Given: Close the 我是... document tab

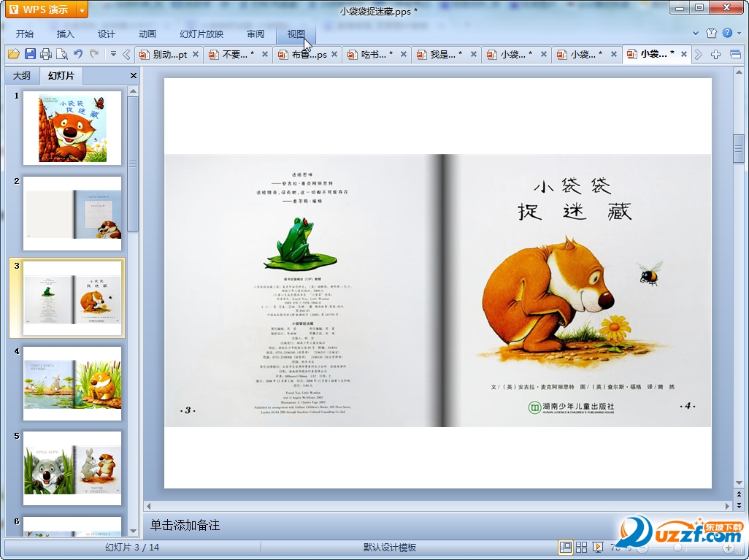Looking at the screenshot, I should 473,55.
